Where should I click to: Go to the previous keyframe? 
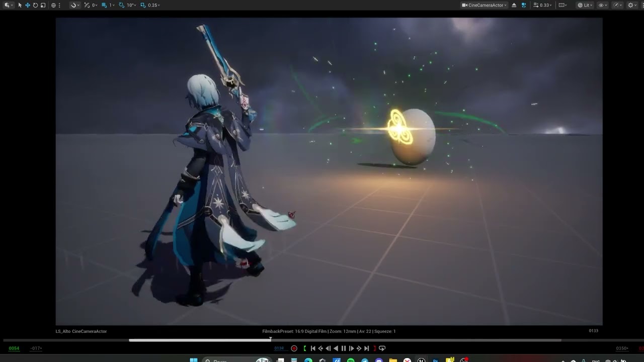tap(320, 348)
